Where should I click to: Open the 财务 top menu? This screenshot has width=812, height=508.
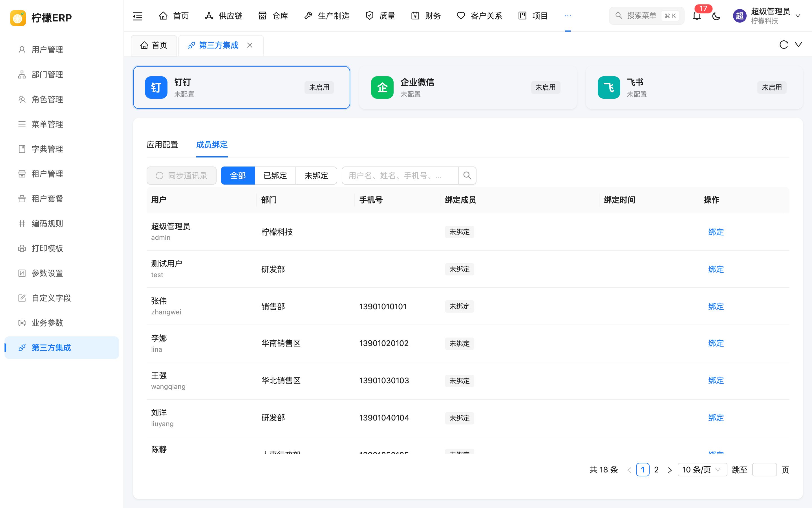click(426, 16)
